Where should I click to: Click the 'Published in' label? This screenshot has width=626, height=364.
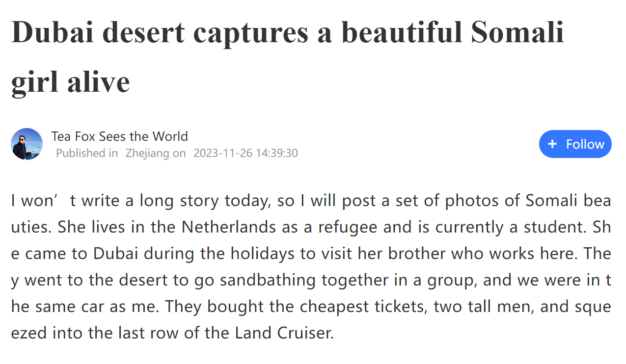pos(87,153)
